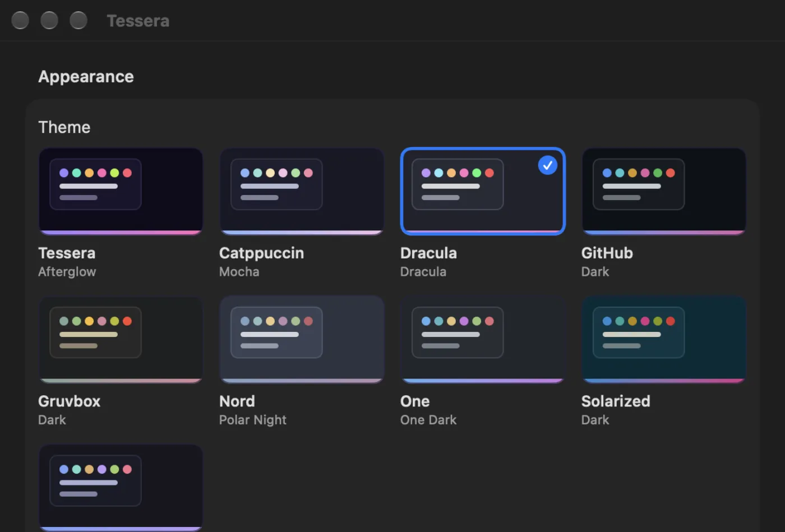
Task: Click the "Solarized" theme name
Action: point(616,401)
